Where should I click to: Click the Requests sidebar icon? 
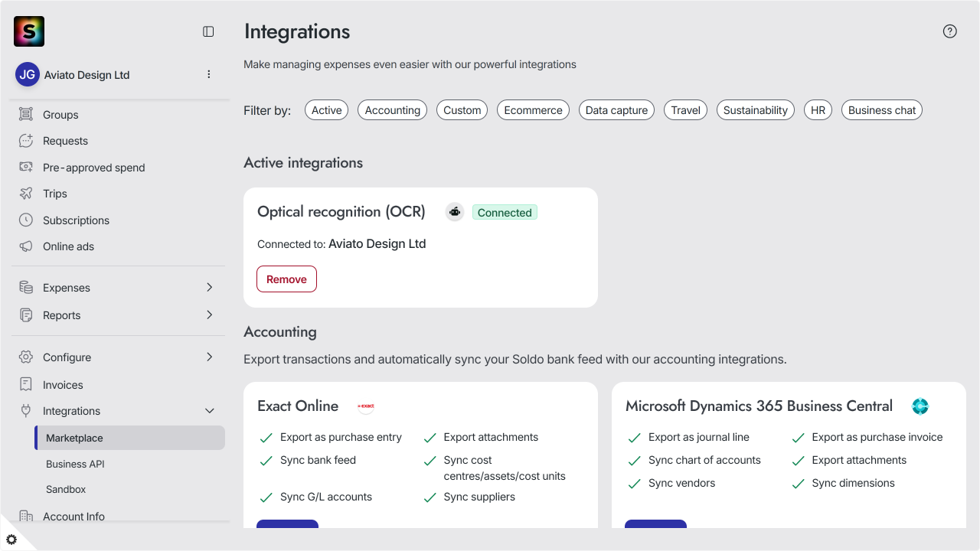(x=26, y=141)
